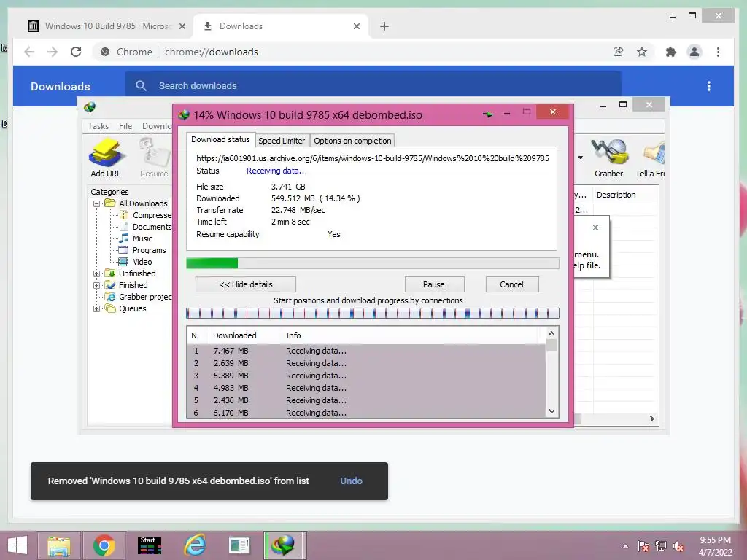
Task: Click the Resume toolbar icon in IDM
Action: click(154, 157)
